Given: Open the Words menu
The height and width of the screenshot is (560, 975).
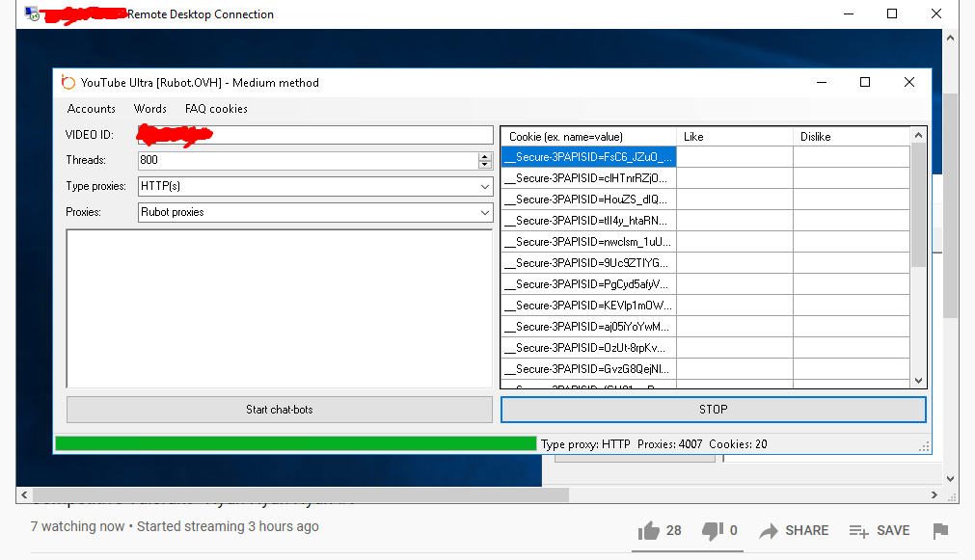Looking at the screenshot, I should point(150,109).
